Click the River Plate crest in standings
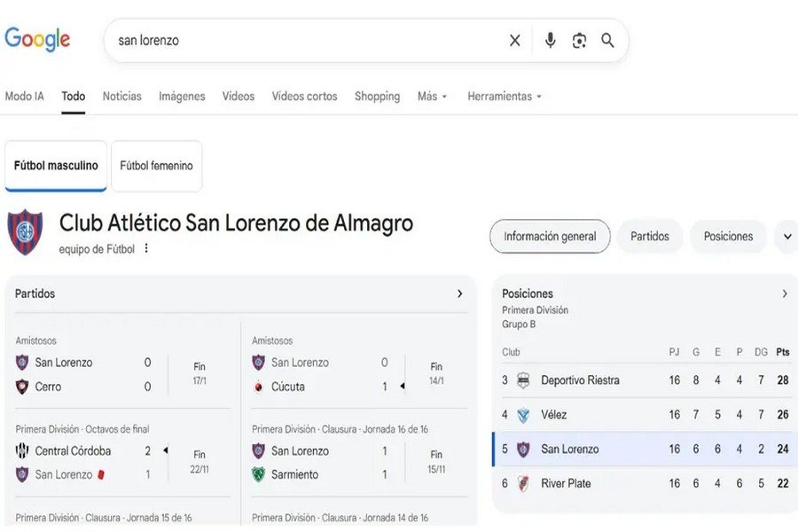 [x=523, y=483]
